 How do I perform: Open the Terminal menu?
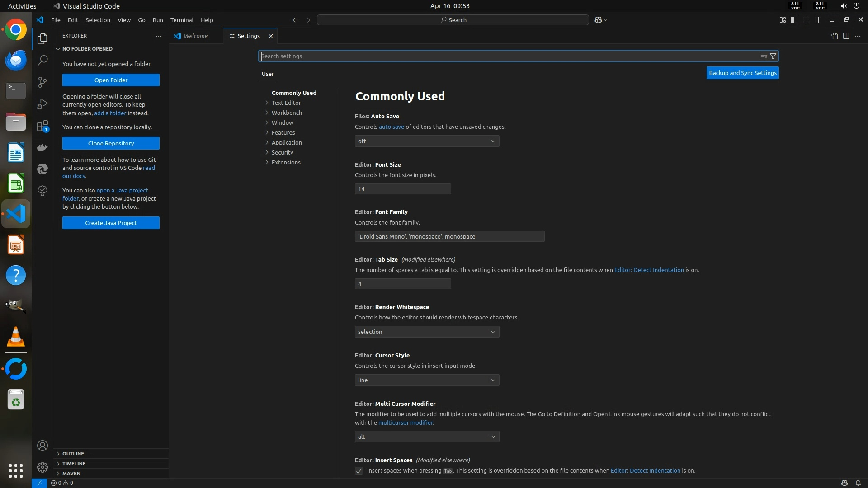pyautogui.click(x=182, y=20)
